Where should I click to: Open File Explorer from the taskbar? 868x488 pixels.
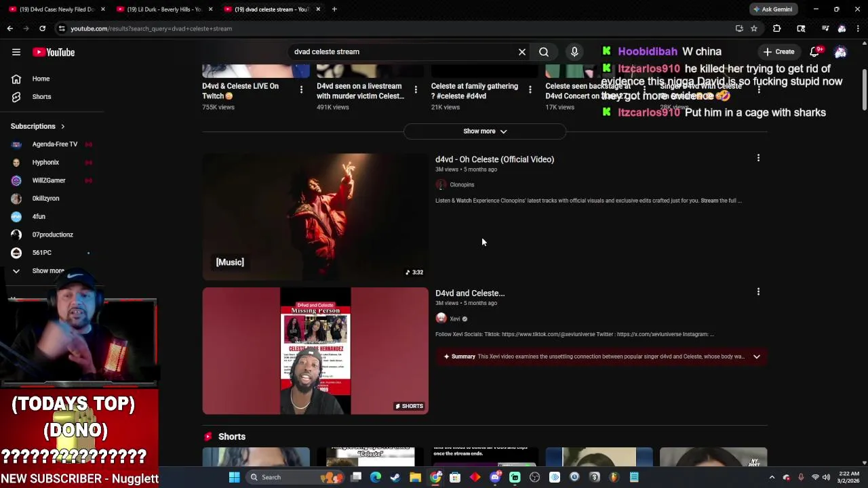tap(415, 477)
